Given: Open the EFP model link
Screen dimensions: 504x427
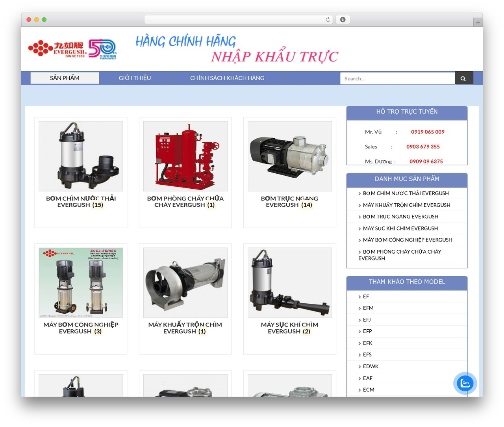Looking at the screenshot, I should 367,331.
